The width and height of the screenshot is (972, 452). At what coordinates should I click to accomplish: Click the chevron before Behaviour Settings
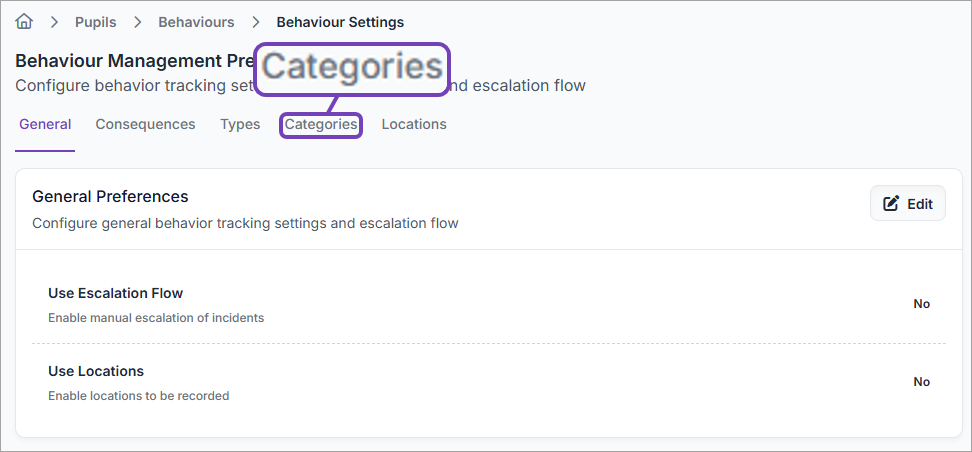256,22
